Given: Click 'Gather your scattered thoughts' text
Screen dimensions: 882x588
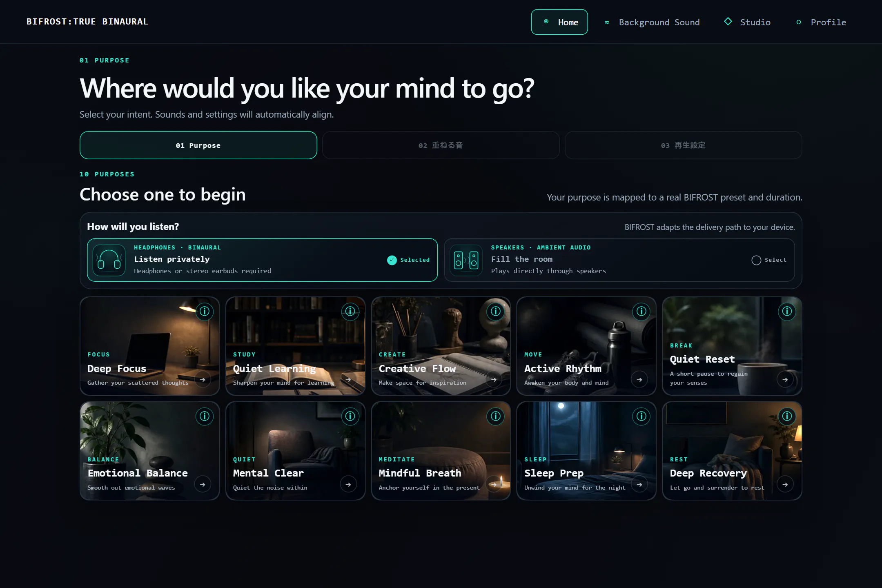Looking at the screenshot, I should point(138,383).
